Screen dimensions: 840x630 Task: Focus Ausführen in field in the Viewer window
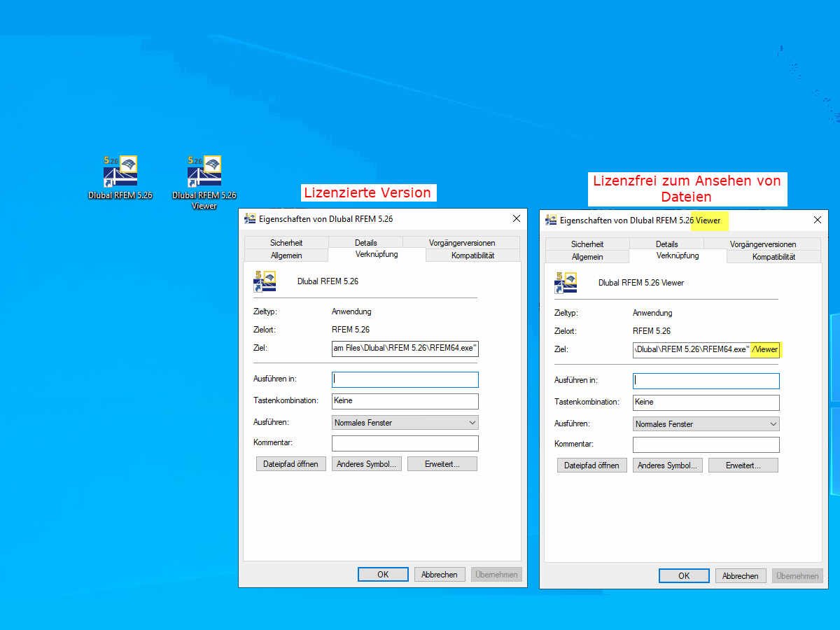pyautogui.click(x=706, y=381)
